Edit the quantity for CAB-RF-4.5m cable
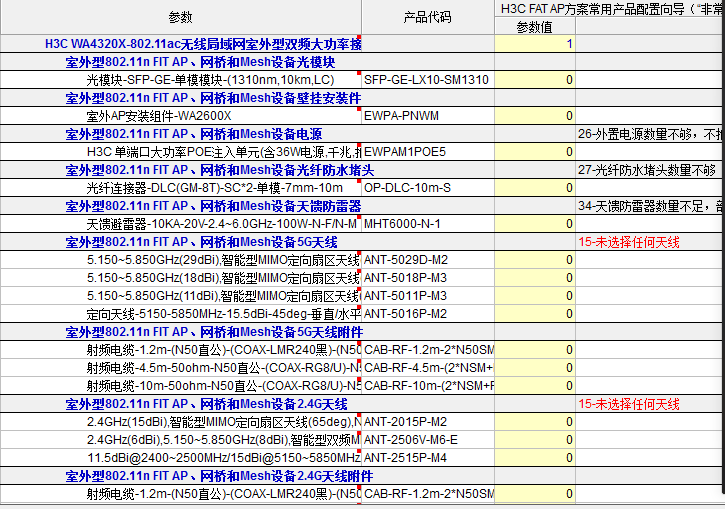Image resolution: width=725 pixels, height=509 pixels. [535, 368]
